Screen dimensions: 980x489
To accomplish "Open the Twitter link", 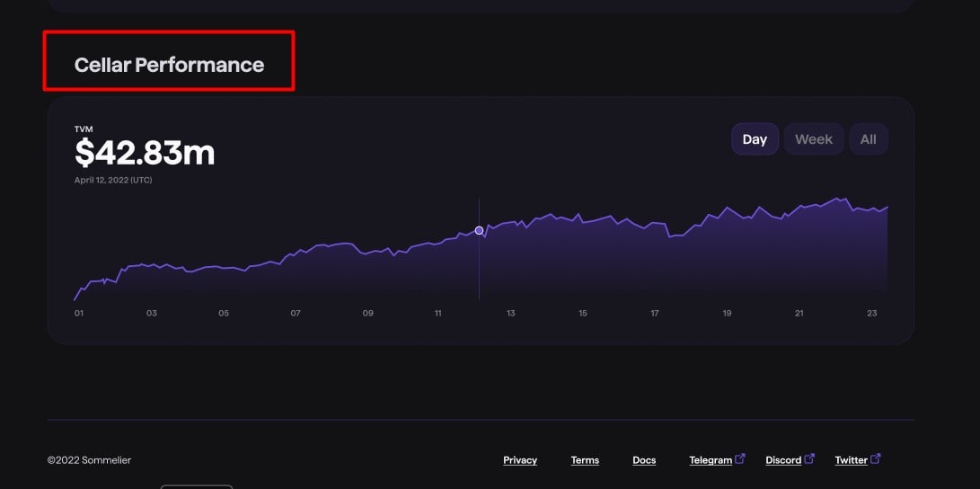I will pos(852,460).
